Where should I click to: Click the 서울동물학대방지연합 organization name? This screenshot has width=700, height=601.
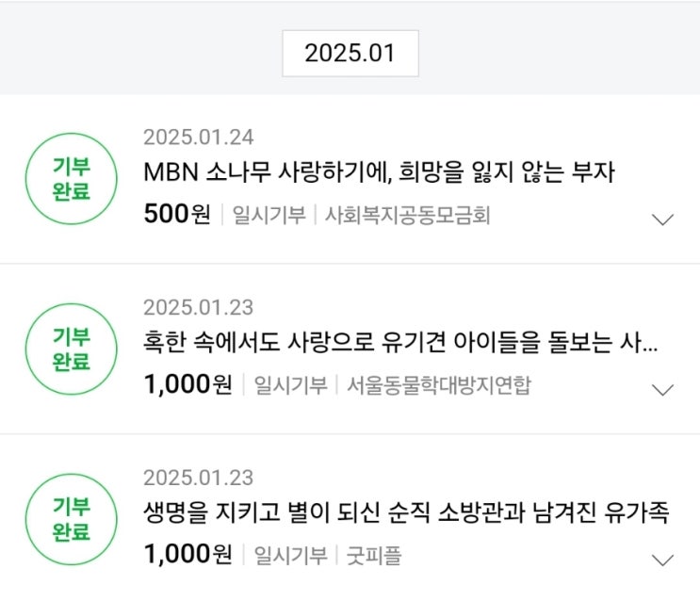[x=438, y=385]
